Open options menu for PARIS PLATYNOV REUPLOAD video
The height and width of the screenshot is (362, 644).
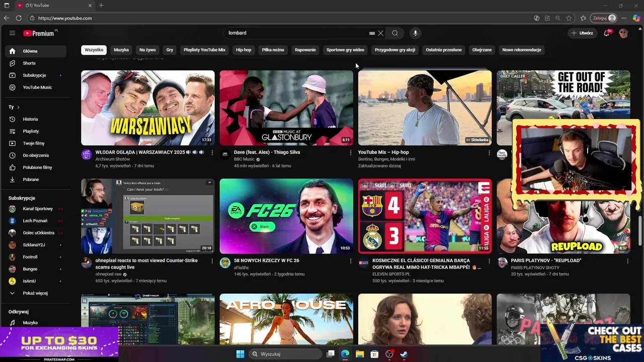[x=627, y=261]
